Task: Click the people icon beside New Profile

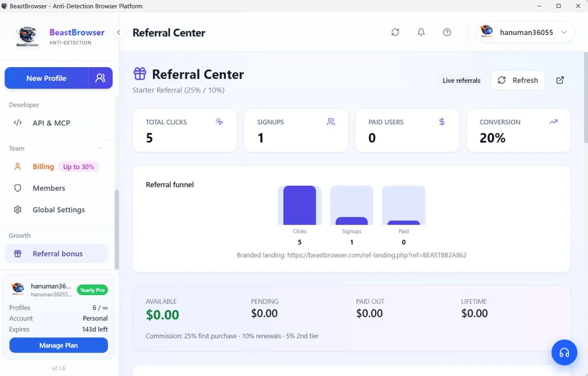Action: pos(100,78)
